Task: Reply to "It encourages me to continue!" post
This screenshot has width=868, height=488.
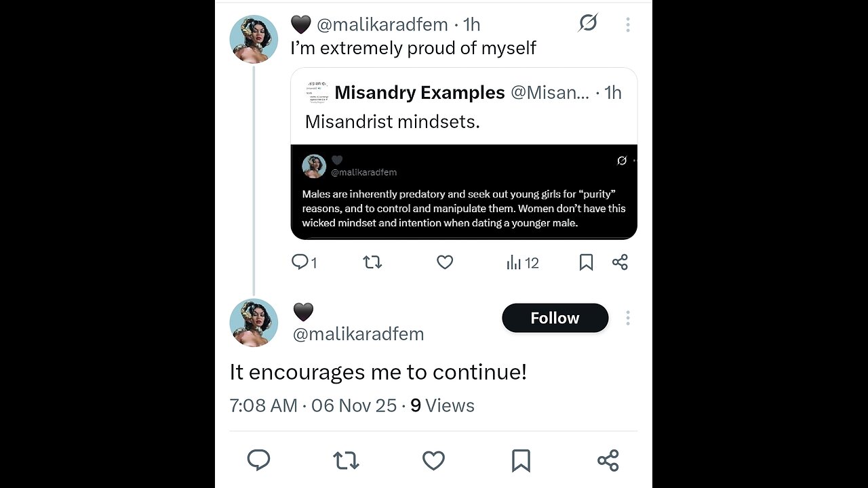Action: [x=259, y=461]
